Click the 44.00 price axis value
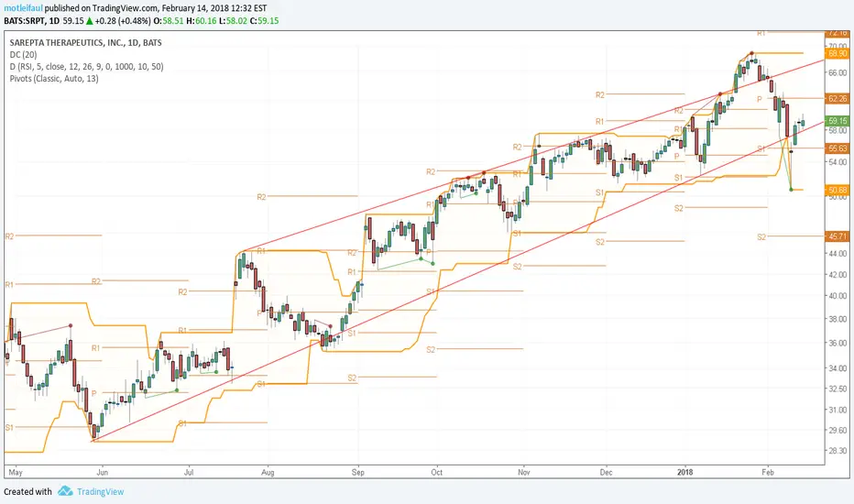This screenshot has height=504, width=854. (838, 253)
